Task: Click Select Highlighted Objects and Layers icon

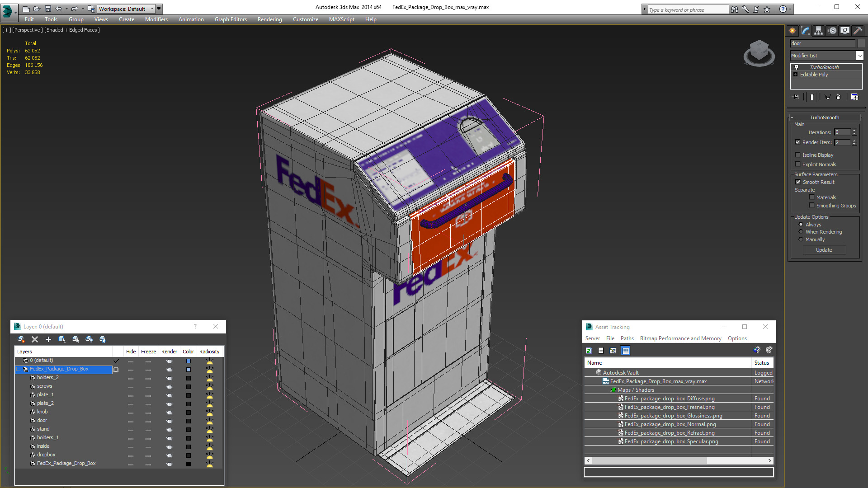Action: (x=62, y=339)
